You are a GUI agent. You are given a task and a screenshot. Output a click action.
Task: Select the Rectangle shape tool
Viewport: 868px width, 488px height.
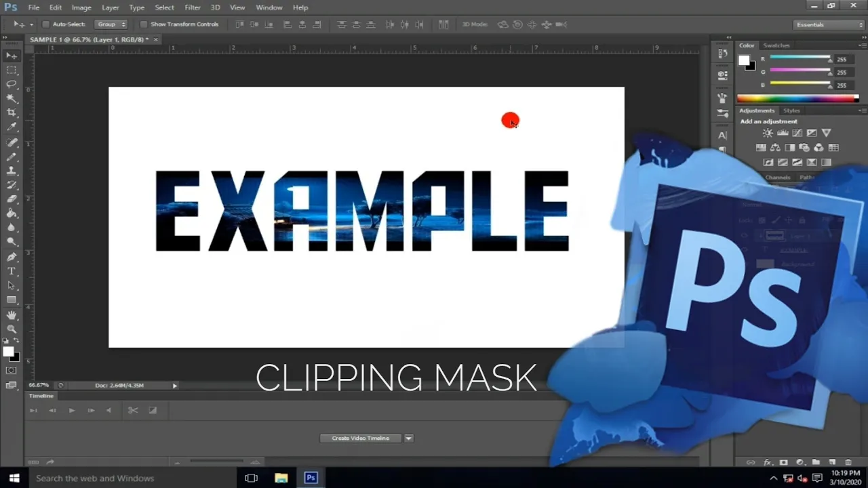pos(12,300)
